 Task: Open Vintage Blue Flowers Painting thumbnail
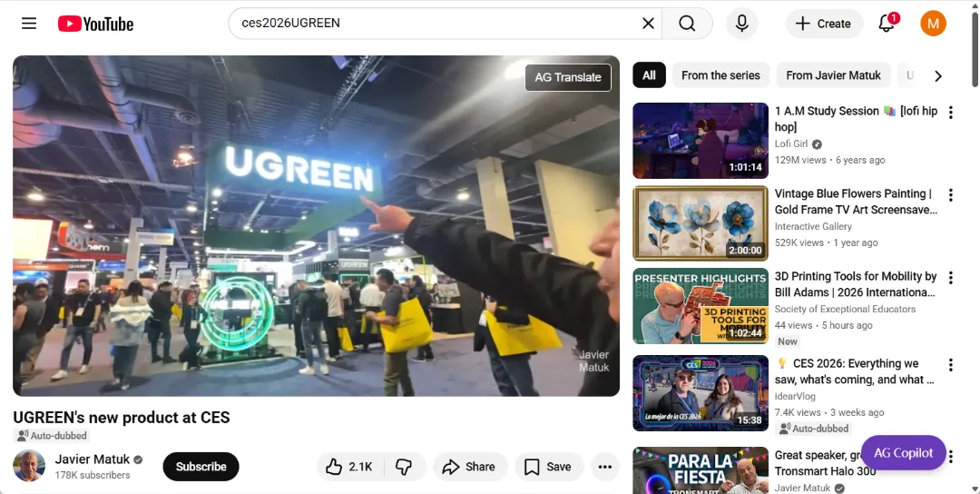(701, 223)
